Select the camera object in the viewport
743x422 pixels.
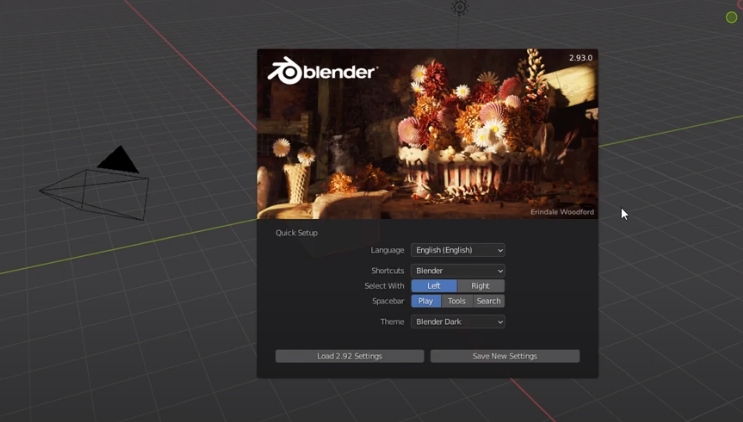click(94, 184)
